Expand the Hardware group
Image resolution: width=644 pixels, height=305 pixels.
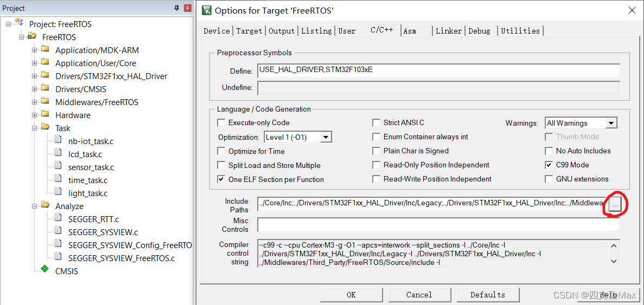click(35, 115)
